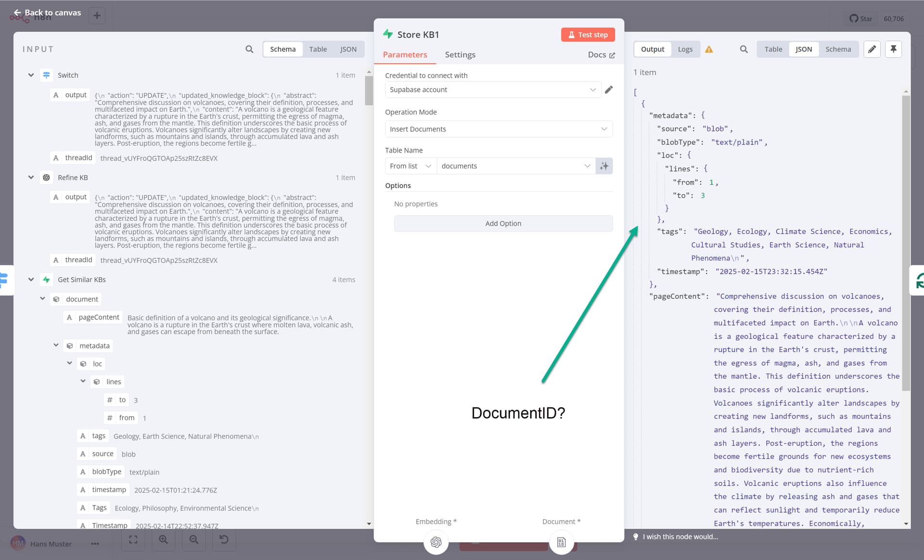Collapse the Switch node section
Viewport: 924px width, 560px height.
coord(31,75)
